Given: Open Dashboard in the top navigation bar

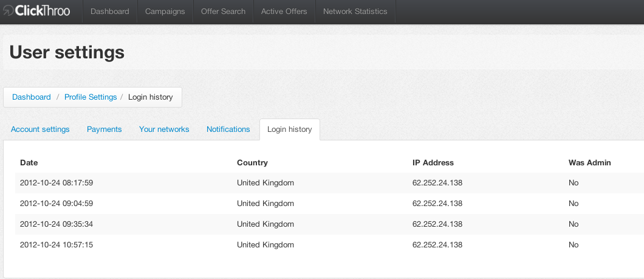Looking at the screenshot, I should (110, 12).
